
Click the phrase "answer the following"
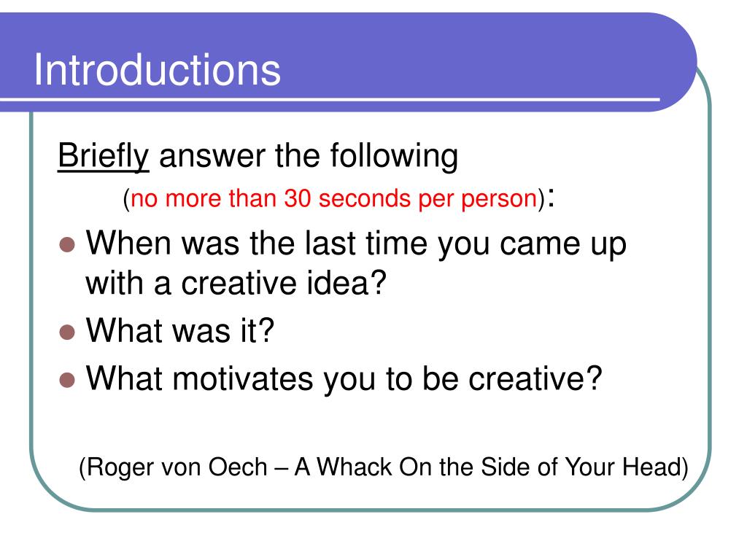[309, 156]
